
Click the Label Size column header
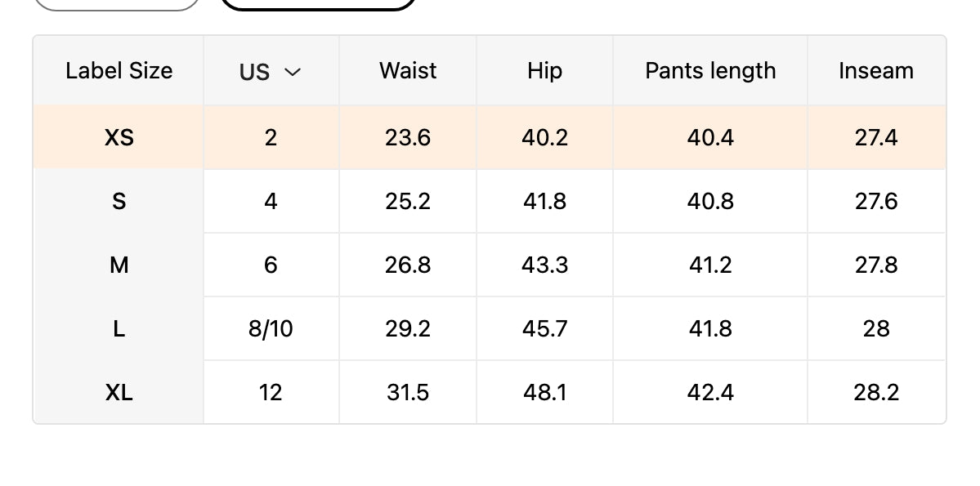[x=119, y=71]
